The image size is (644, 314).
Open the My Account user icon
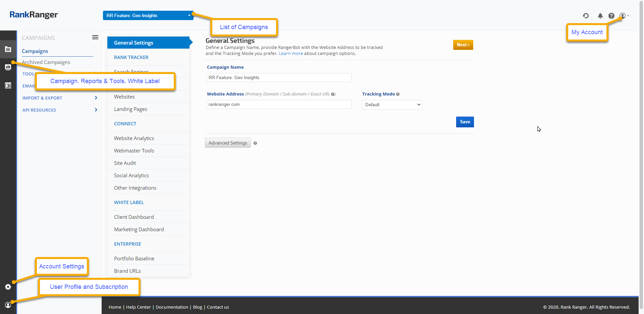[x=623, y=16]
